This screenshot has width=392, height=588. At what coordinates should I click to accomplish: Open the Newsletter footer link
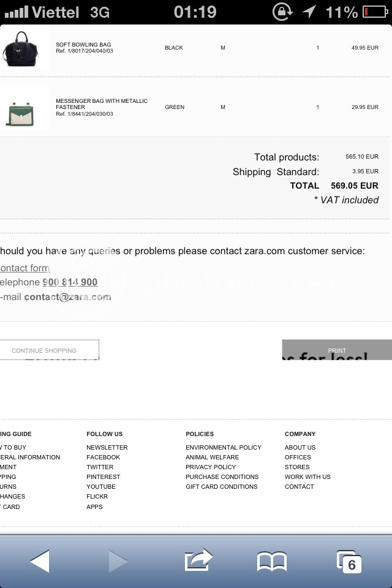[107, 447]
